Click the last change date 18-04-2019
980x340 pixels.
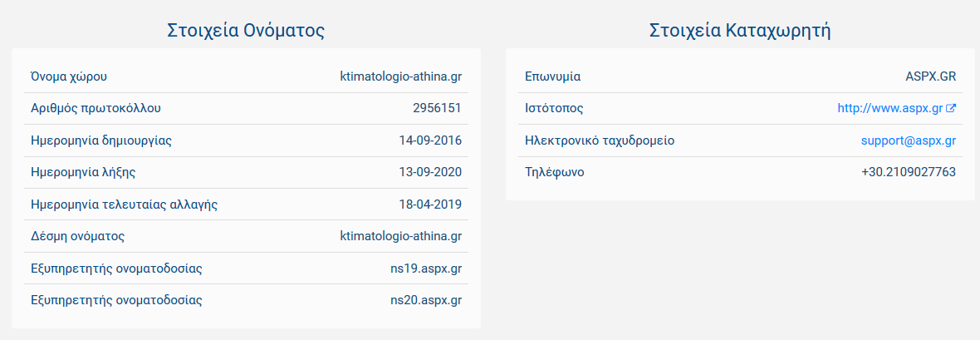[430, 204]
